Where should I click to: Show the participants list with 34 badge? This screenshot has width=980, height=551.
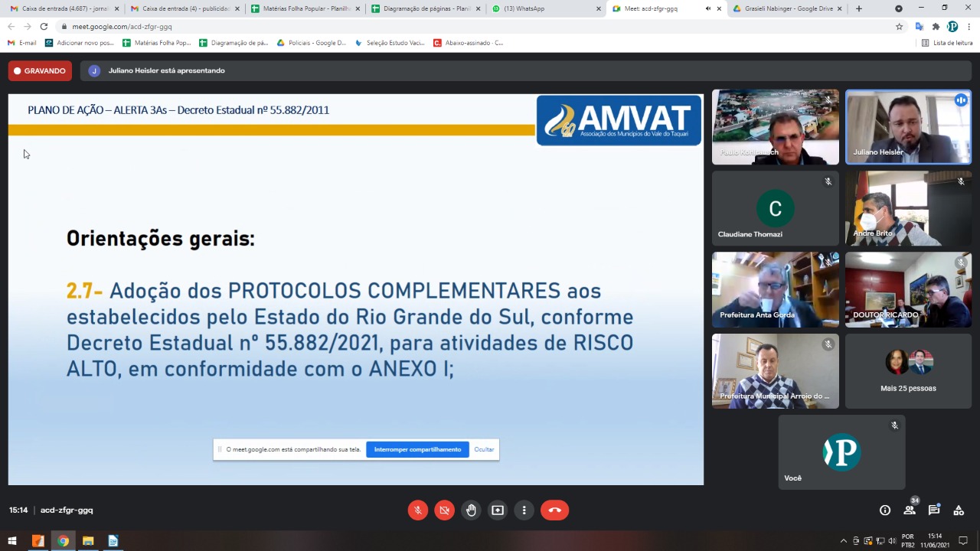pos(910,510)
